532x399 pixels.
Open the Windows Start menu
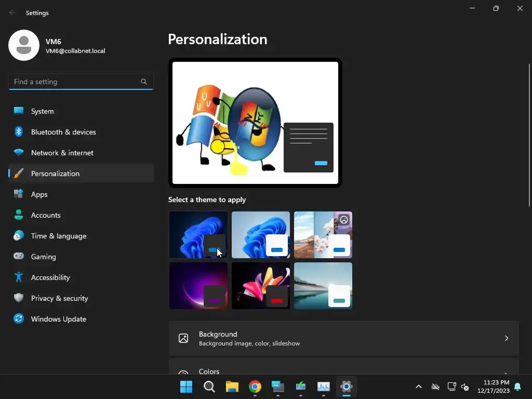(186, 387)
